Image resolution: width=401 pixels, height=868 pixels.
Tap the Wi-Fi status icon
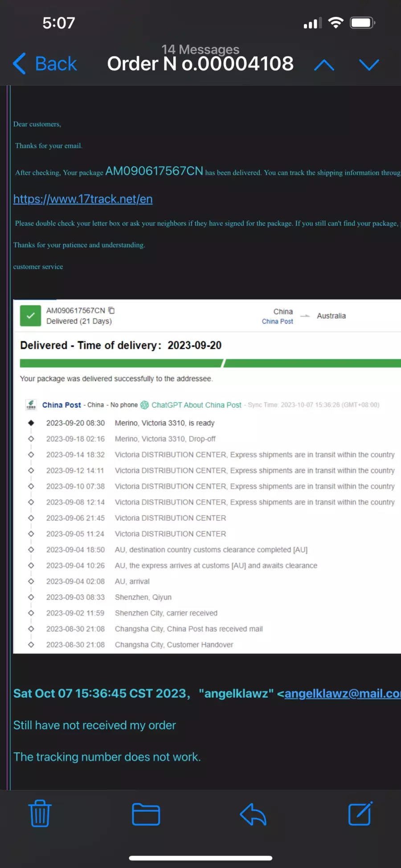click(336, 23)
